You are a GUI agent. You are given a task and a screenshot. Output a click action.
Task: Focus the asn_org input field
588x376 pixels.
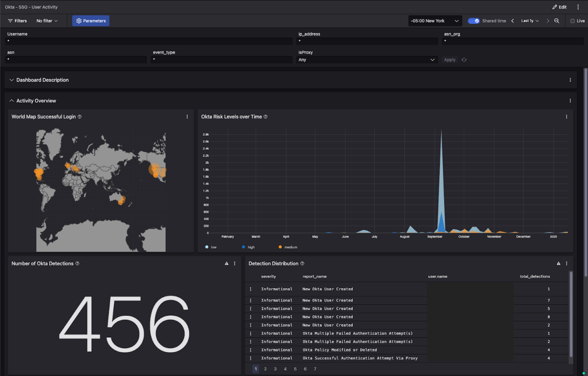[x=513, y=41]
